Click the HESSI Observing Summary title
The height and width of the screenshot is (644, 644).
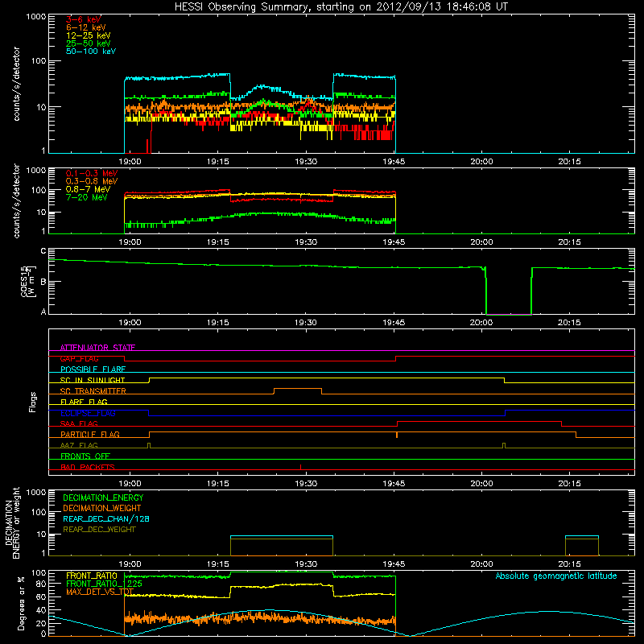click(x=341, y=7)
